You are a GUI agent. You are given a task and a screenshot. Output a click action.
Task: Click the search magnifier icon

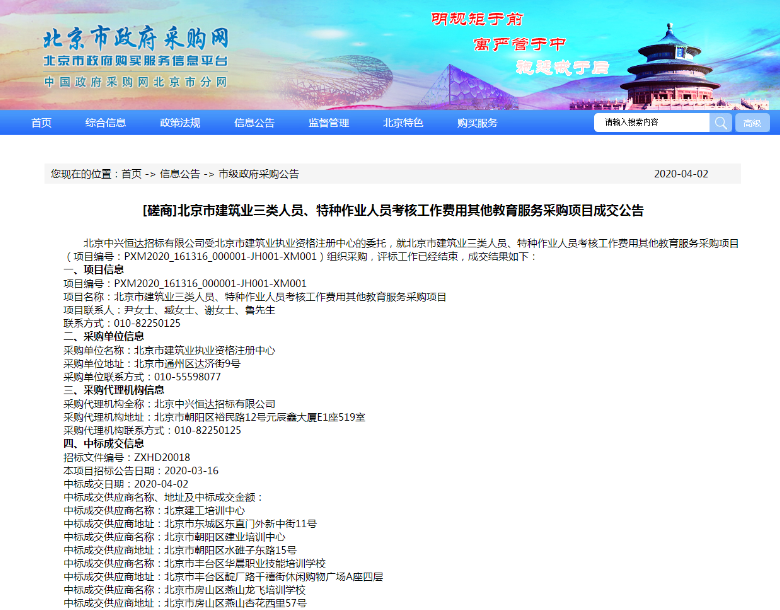pos(720,123)
